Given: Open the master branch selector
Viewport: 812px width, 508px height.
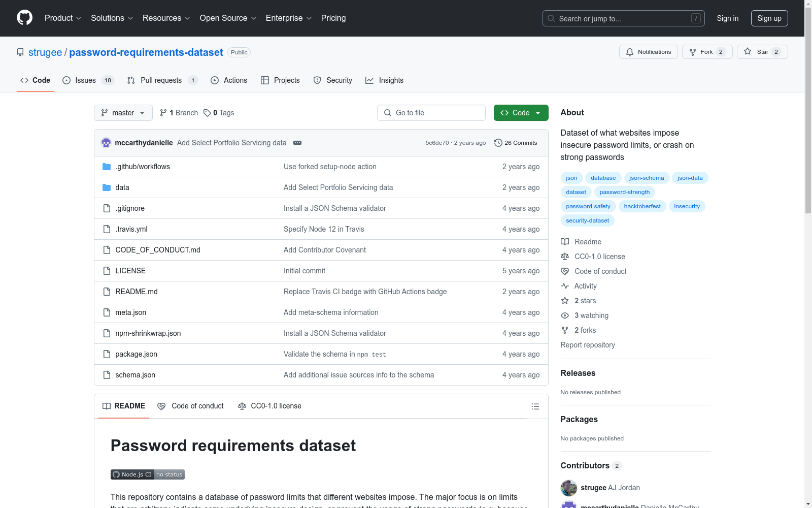Looking at the screenshot, I should (123, 113).
